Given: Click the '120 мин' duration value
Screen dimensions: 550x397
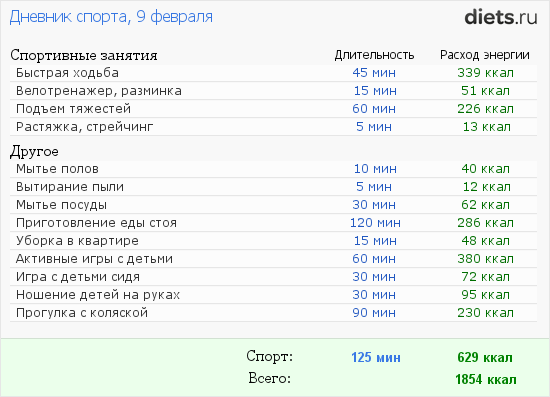Looking at the screenshot, I should [375, 223].
